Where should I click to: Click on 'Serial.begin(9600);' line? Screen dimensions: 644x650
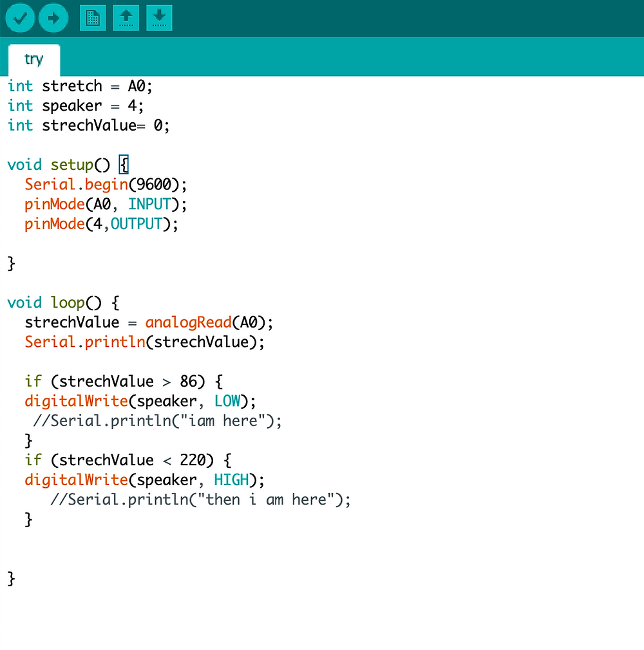pyautogui.click(x=106, y=185)
